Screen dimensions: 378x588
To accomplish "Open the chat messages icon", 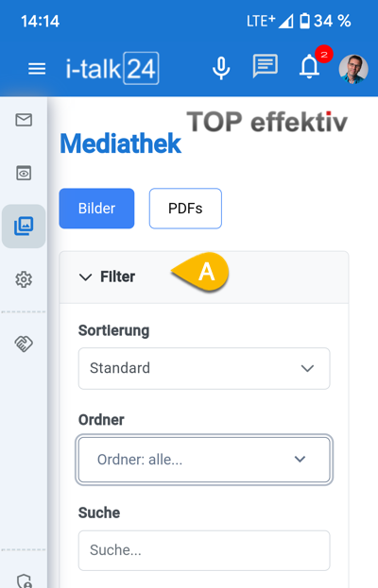I will [266, 66].
